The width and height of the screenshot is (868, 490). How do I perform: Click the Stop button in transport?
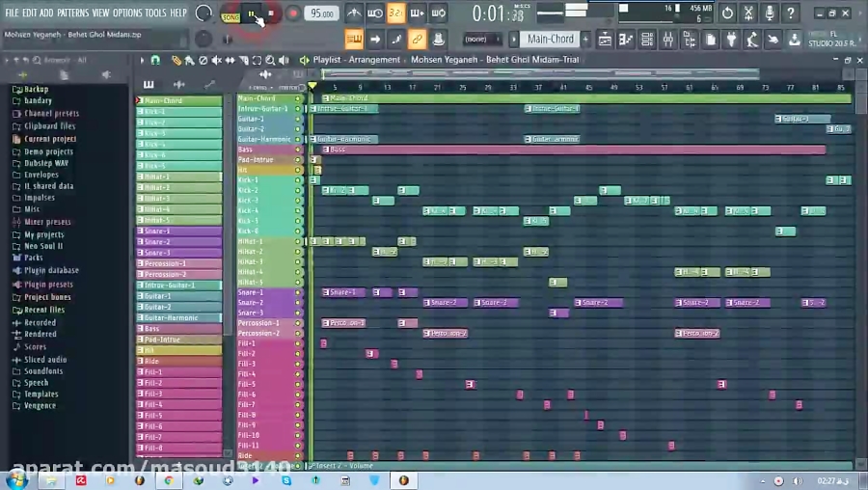click(271, 14)
